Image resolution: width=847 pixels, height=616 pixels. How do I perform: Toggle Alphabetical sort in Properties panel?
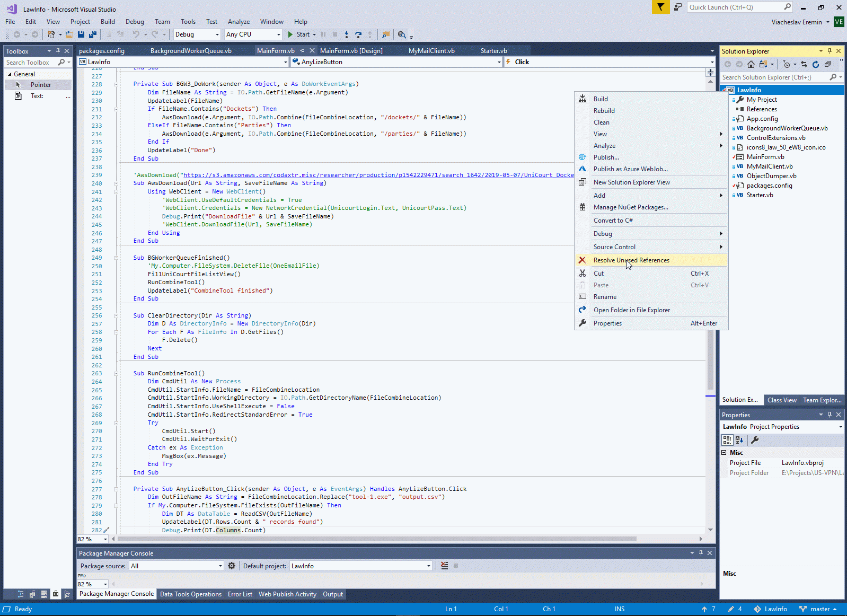[739, 440]
